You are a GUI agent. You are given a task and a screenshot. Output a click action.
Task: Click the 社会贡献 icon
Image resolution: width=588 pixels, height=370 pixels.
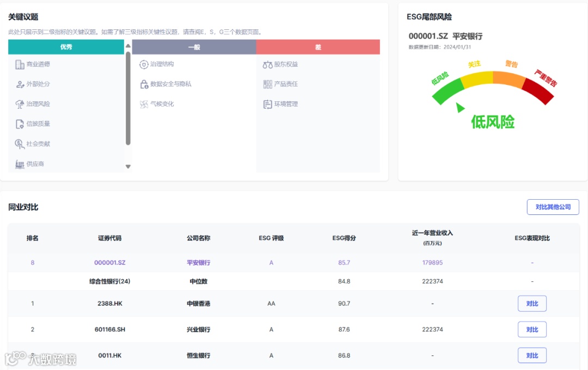point(20,144)
